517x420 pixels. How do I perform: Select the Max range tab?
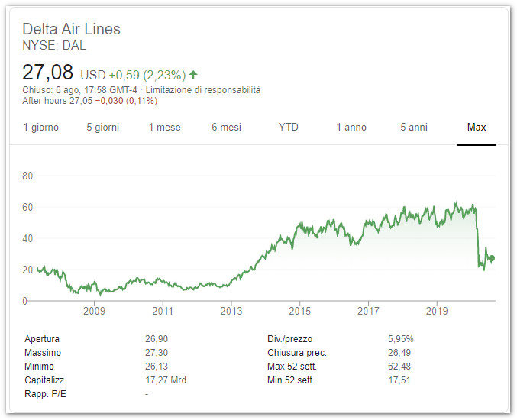477,128
